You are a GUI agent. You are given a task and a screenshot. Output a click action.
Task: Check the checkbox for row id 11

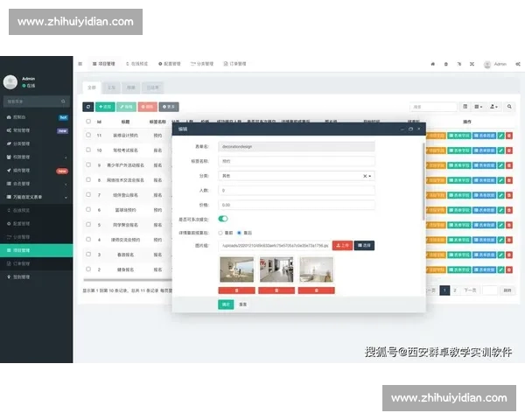[x=88, y=135]
